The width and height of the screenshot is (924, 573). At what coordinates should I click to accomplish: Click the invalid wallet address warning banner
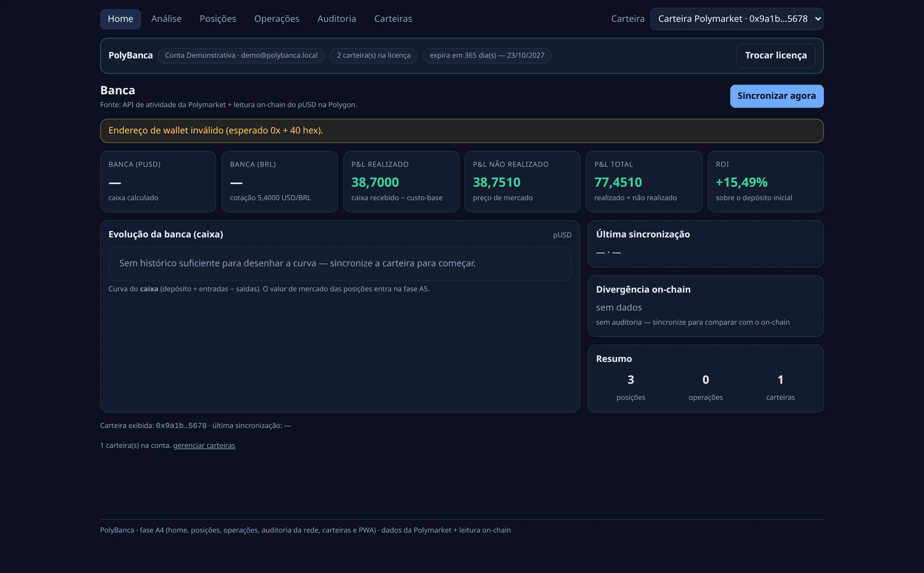pos(462,131)
